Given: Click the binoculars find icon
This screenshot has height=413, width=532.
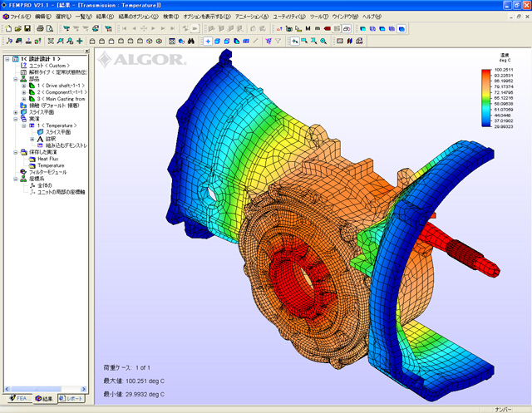Looking at the screenshot, I should [x=191, y=41].
